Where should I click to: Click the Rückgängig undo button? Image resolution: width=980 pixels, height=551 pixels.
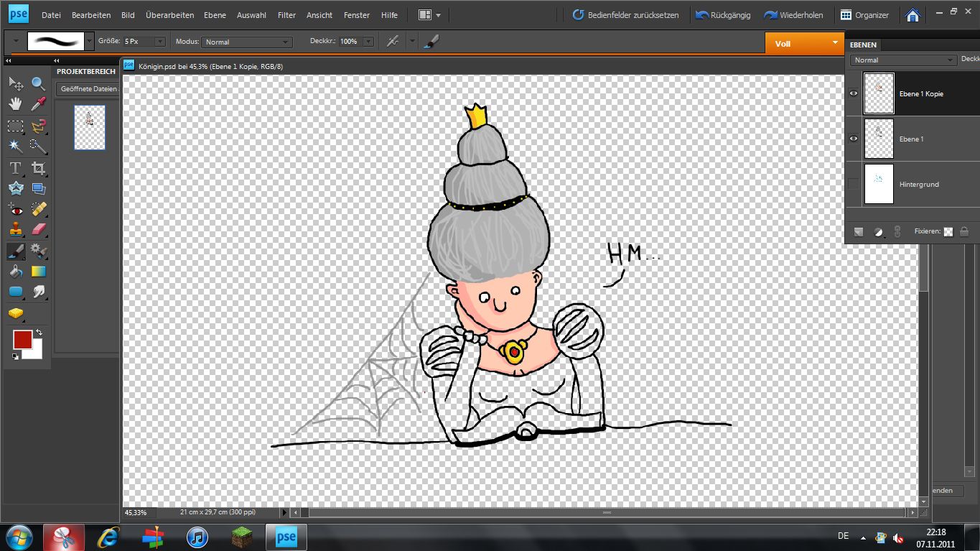pyautogui.click(x=723, y=15)
